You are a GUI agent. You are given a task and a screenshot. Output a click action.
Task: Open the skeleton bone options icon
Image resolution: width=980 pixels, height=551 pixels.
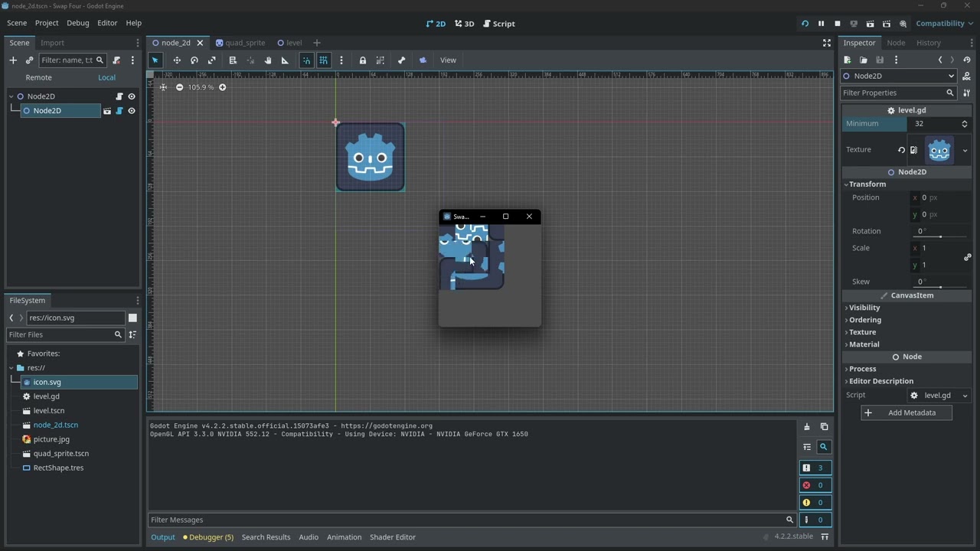[401, 60]
